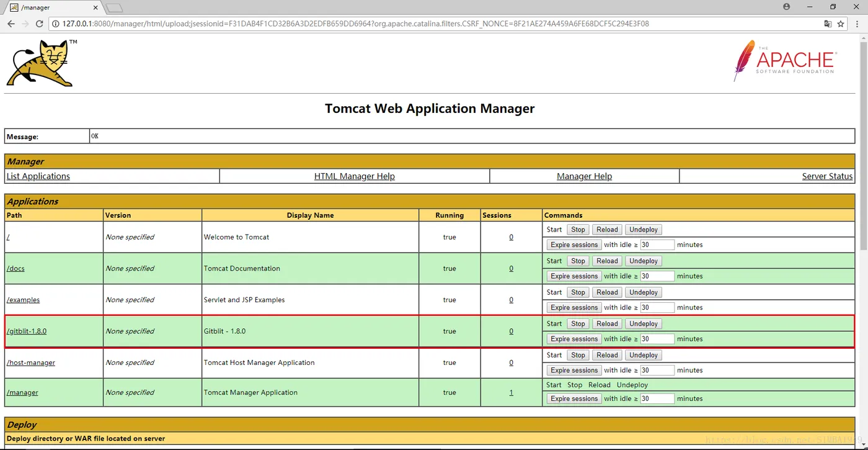
Task: Click 'Gitblit - 1.8.0' display name text
Action: 224,331
